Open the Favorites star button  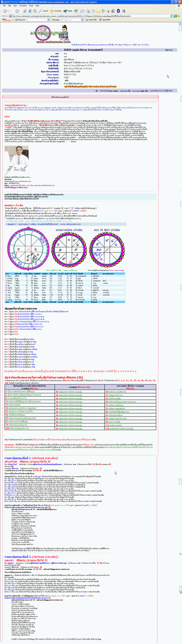[56, 11]
